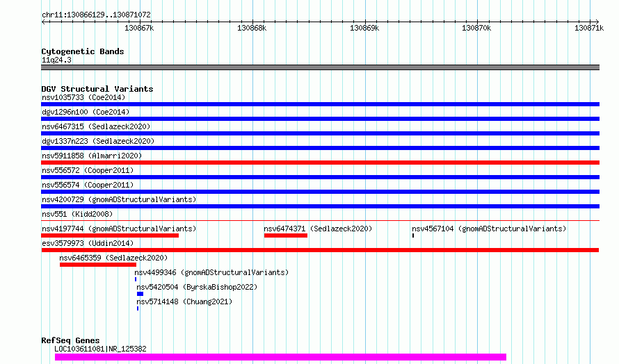The height and width of the screenshot is (364, 619).
Task: Open the nsv4499346 (gnomADStructuralVariants) label
Action: [211, 272]
